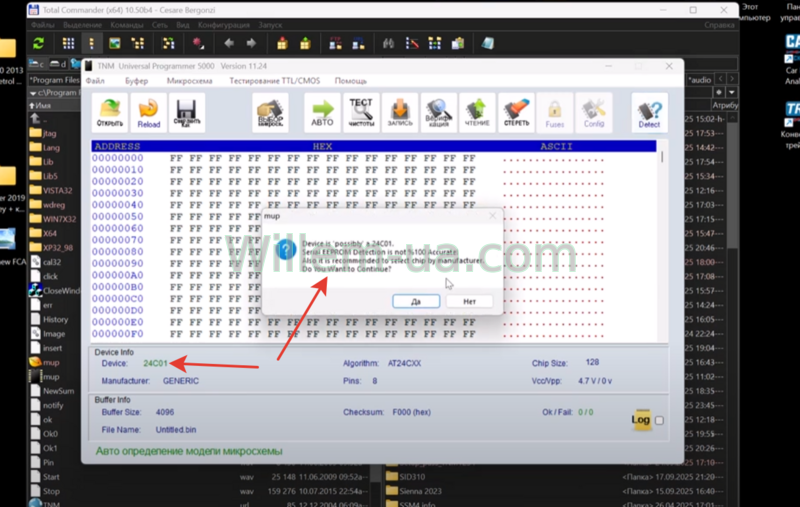Click the Reload toolbar icon
This screenshot has width=800, height=507.
[x=148, y=112]
